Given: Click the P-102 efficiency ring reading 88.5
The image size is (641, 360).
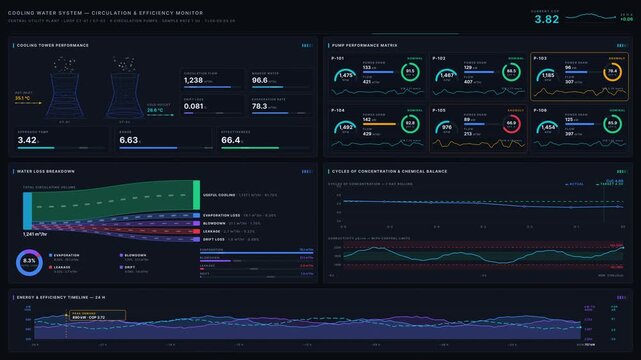Looking at the screenshot, I should pyautogui.click(x=511, y=72).
